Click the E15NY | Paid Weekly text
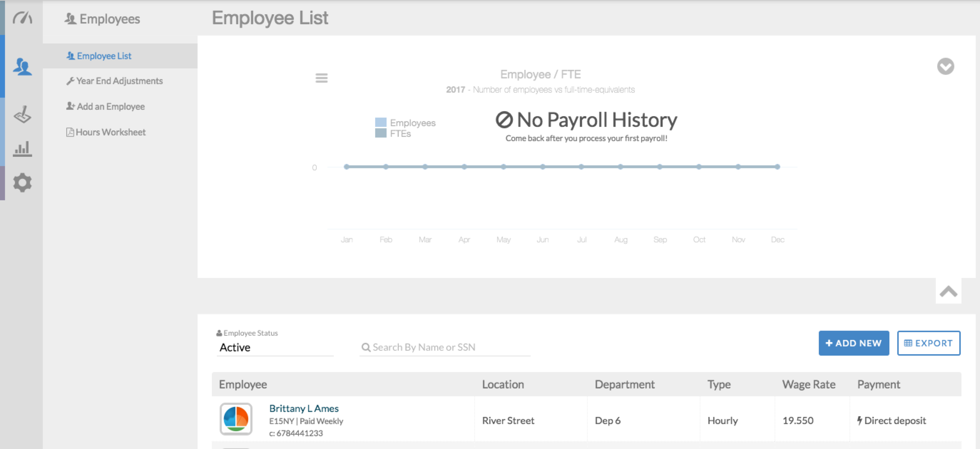Viewport: 980px width, 449px height. point(306,421)
